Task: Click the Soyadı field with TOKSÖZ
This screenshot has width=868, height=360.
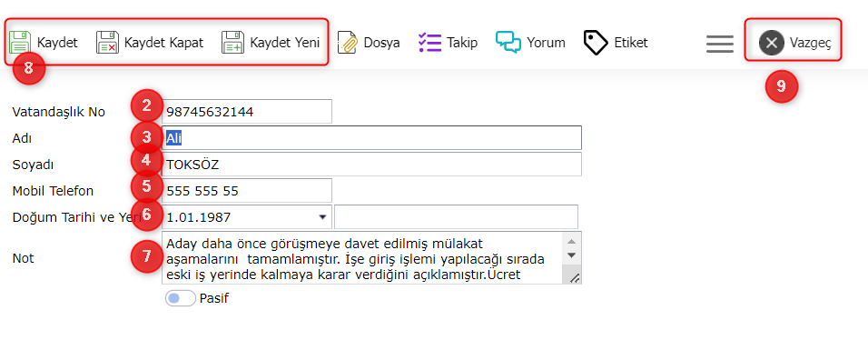Action: (x=372, y=164)
